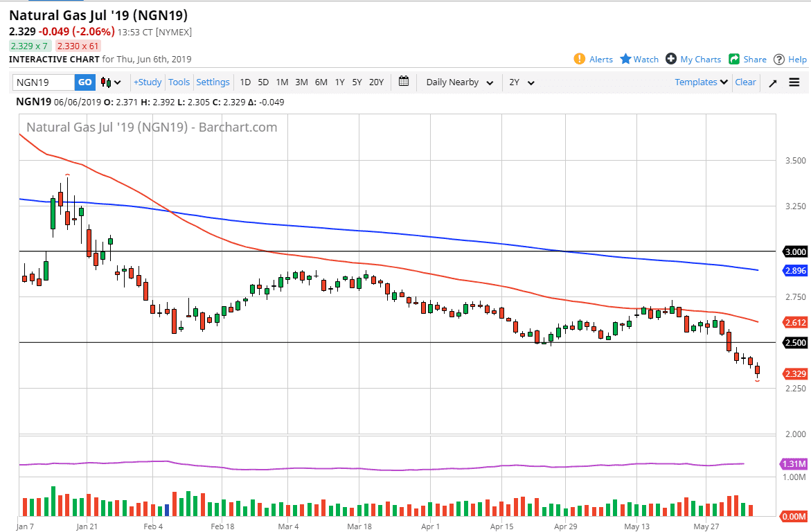Open the hamburger menu icon

click(x=794, y=82)
